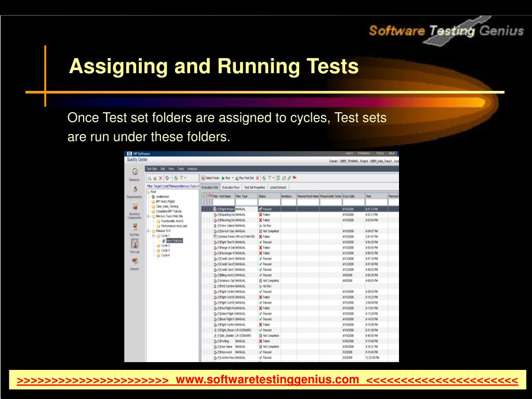Click the Select Tests button
Viewport: 532px width, 399px height.
pos(210,178)
